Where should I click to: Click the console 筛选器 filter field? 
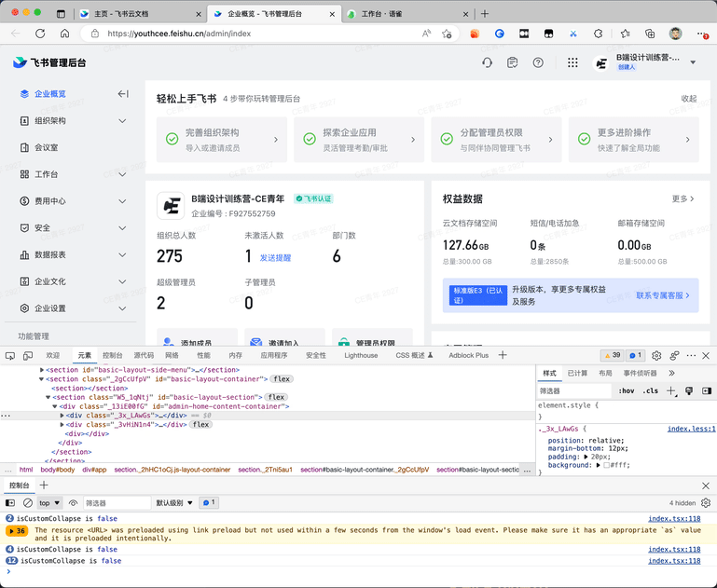[117, 502]
